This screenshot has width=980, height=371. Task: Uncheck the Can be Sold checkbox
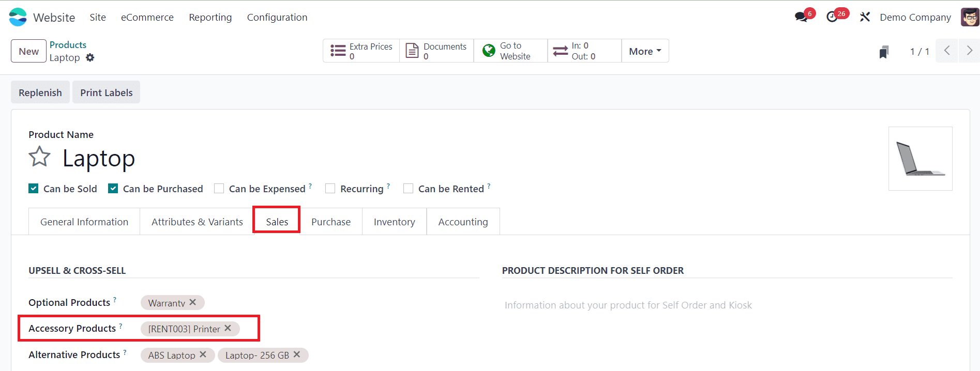tap(33, 189)
